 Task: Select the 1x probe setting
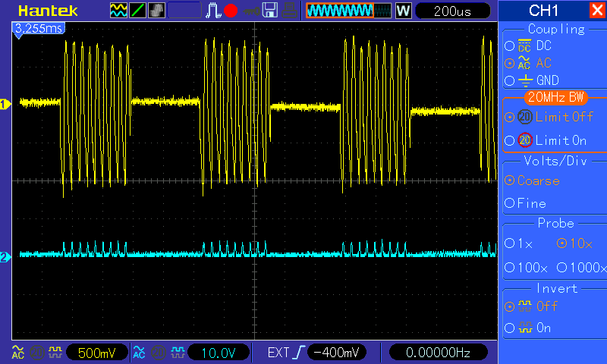click(519, 243)
